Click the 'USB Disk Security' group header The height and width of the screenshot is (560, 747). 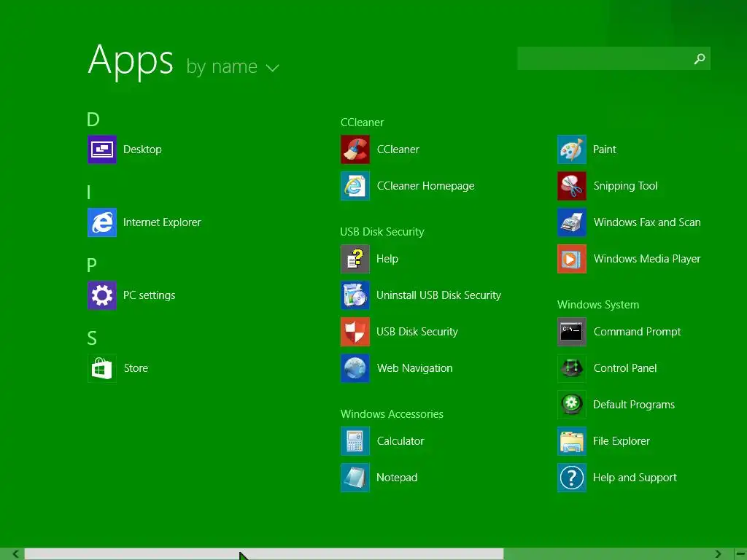[x=382, y=232]
